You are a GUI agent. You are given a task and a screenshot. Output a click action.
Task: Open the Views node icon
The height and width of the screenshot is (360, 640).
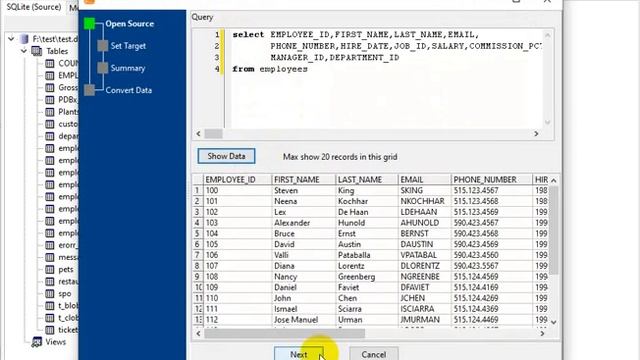(37, 342)
